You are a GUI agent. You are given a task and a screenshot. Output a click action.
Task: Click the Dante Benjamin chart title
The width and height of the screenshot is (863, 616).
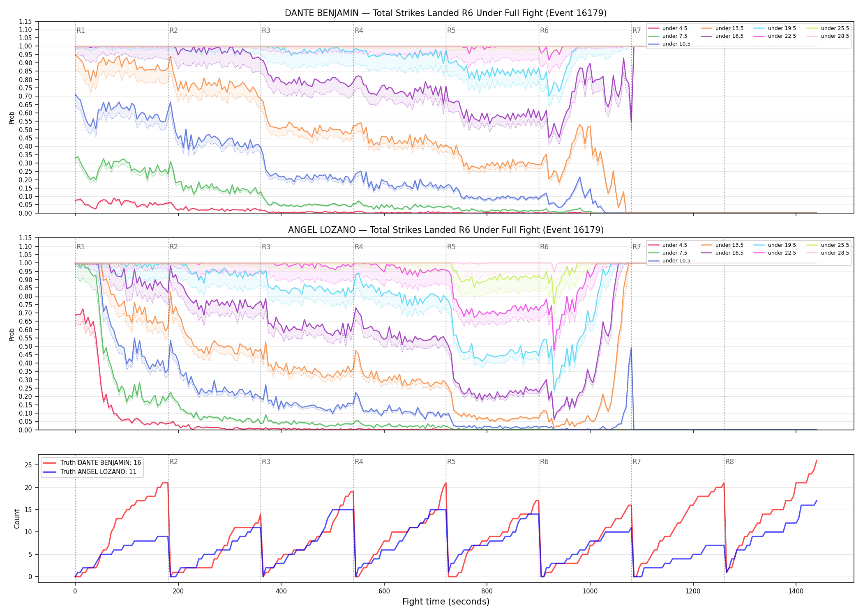tap(446, 13)
